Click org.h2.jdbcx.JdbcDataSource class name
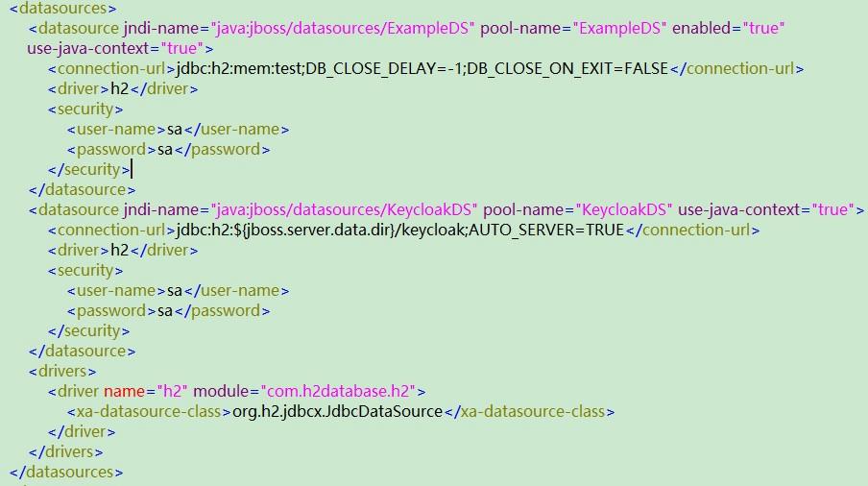 click(338, 412)
